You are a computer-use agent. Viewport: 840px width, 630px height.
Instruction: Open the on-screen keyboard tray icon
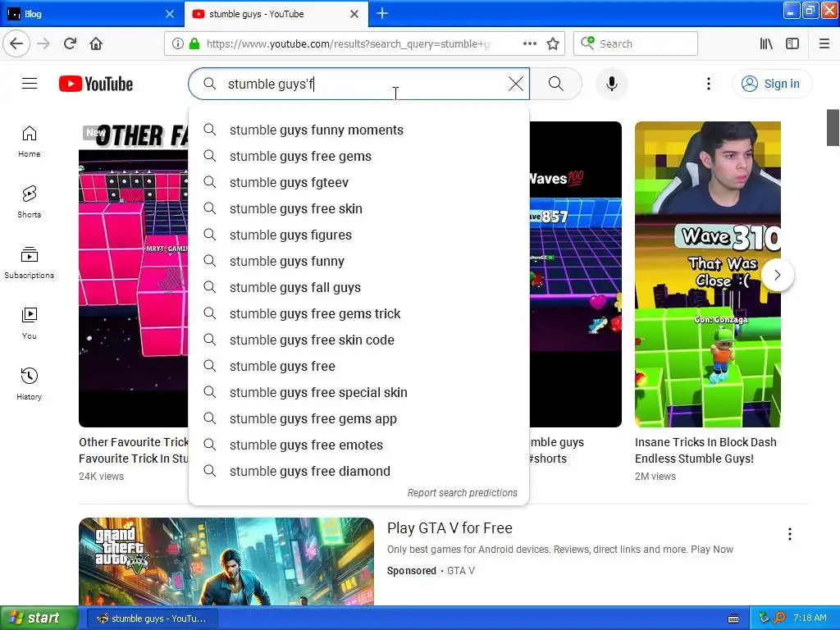tap(733, 619)
